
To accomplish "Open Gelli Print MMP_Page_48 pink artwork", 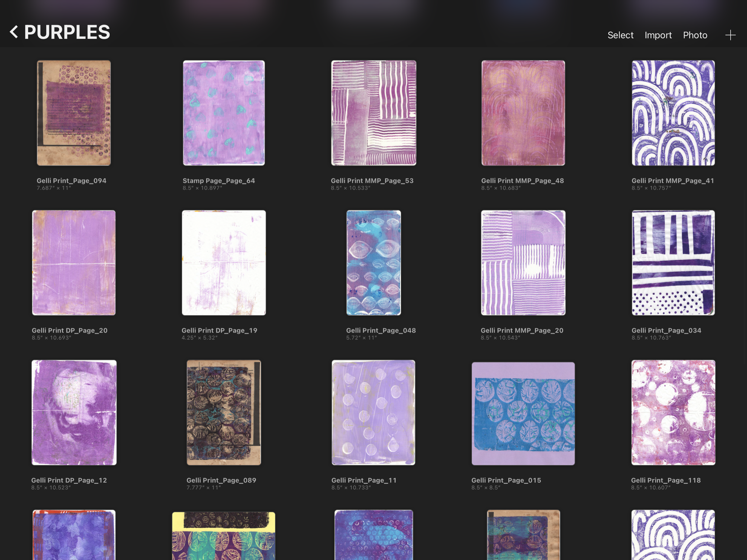I will point(523,113).
